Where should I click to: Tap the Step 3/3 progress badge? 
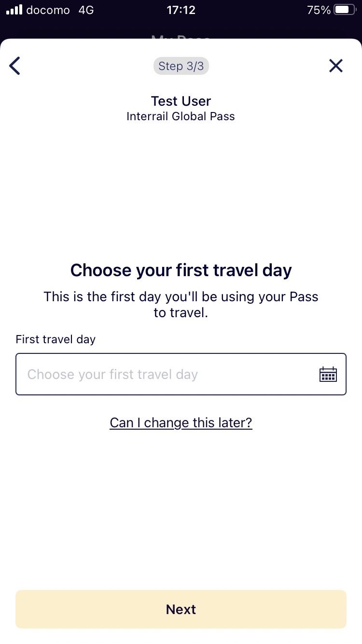click(x=181, y=66)
